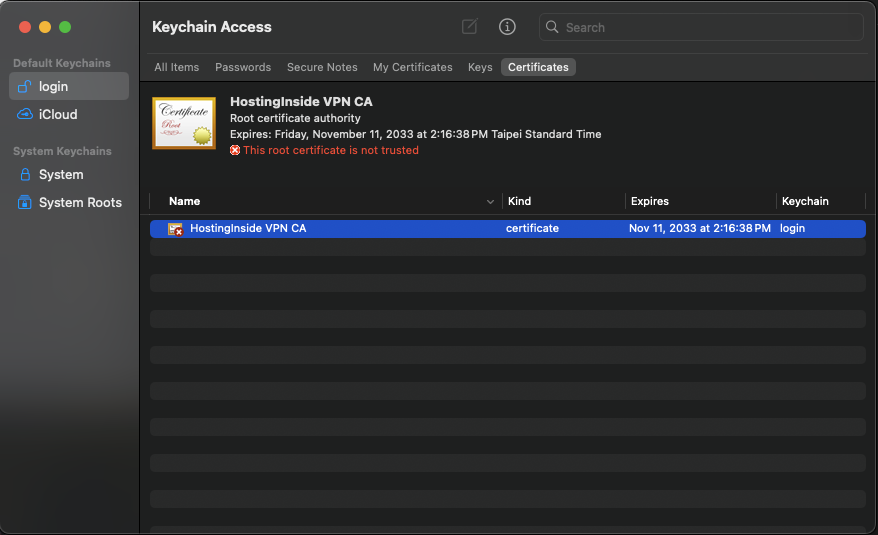The height and width of the screenshot is (535, 878).
Task: Click the Expires Friday, November 11, 2033 line
Action: point(415,134)
